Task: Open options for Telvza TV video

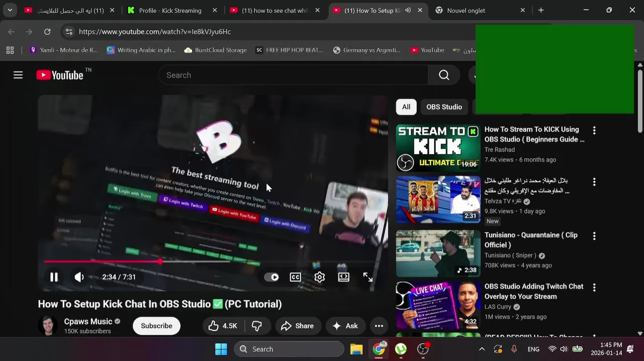Action: (x=594, y=182)
